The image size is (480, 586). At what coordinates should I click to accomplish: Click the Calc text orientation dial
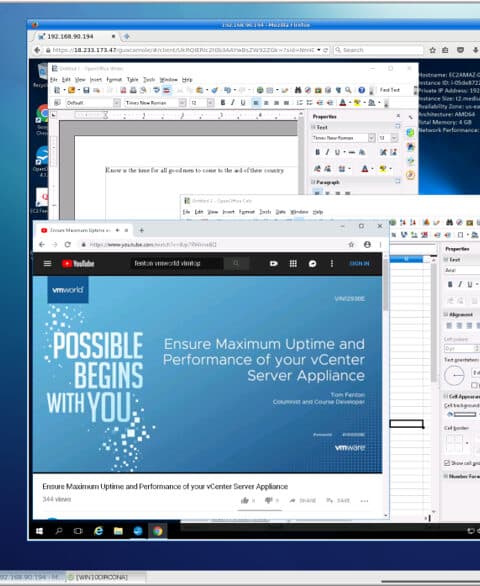(454, 375)
